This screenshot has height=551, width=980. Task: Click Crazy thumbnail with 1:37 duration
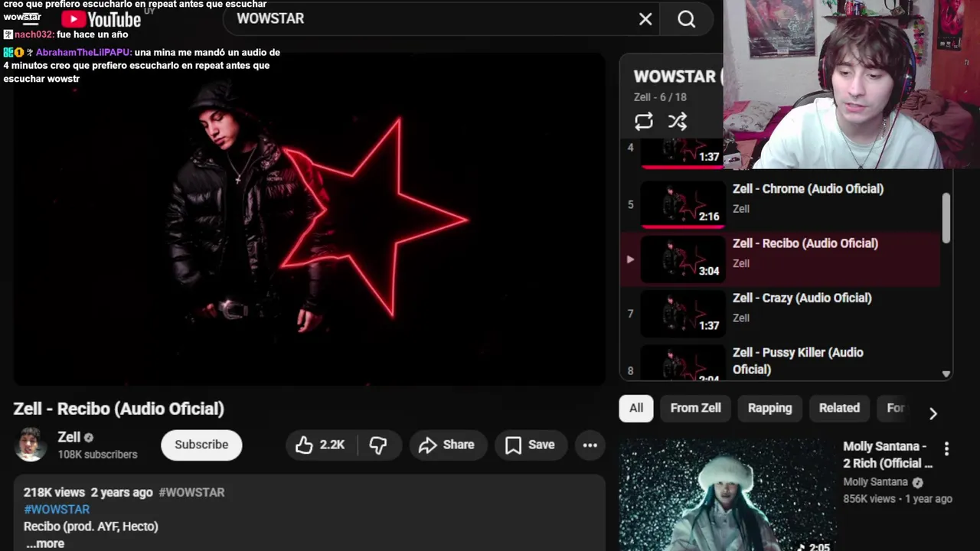(683, 313)
